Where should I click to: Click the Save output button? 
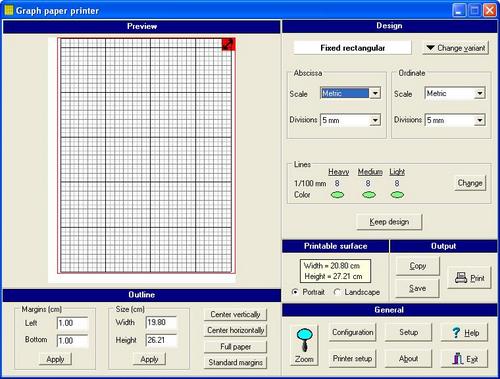point(418,288)
